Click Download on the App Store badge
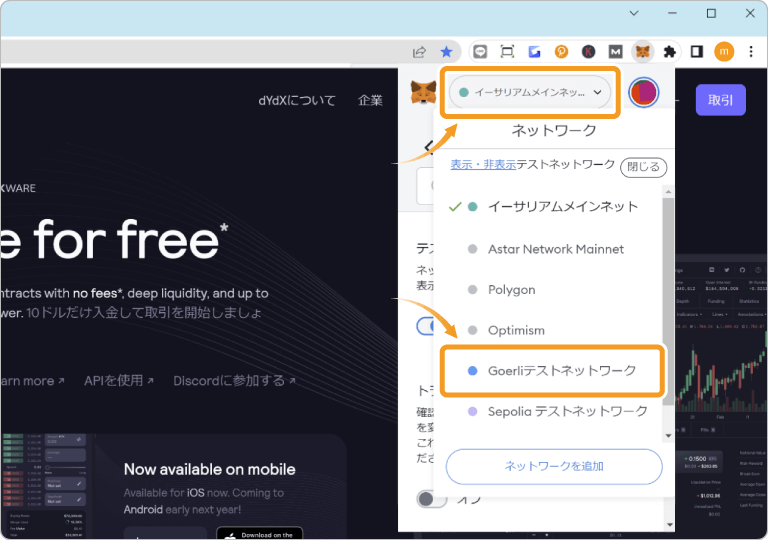 (260, 533)
